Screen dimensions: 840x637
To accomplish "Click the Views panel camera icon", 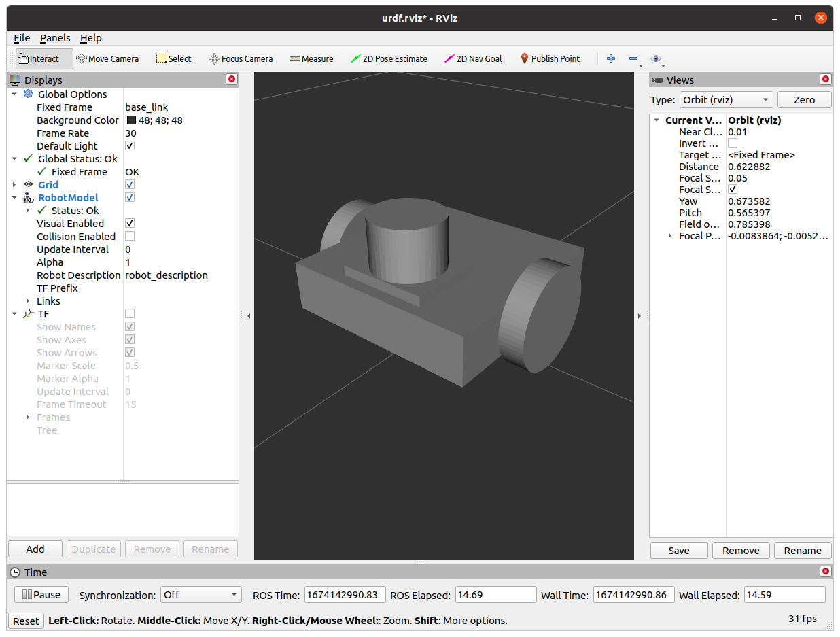I will coord(657,80).
